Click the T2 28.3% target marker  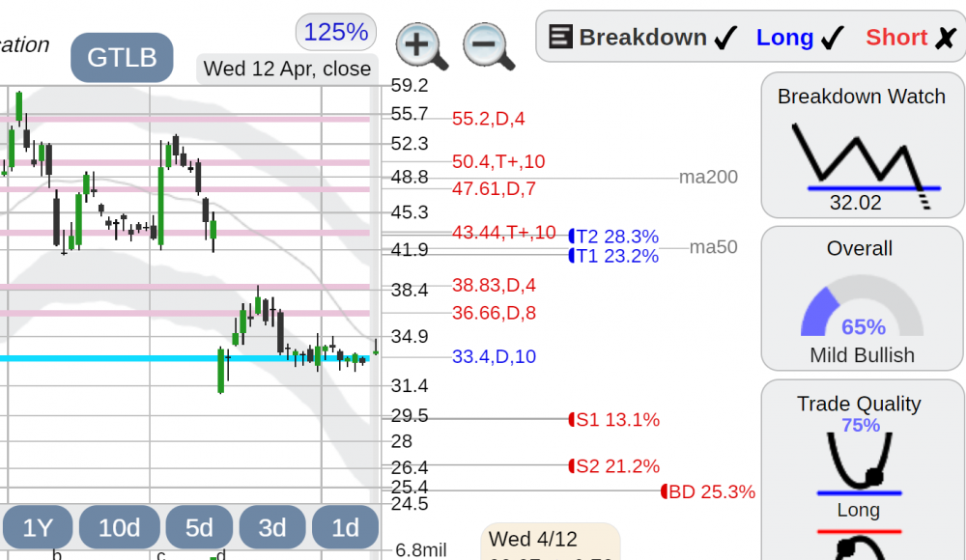[614, 237]
